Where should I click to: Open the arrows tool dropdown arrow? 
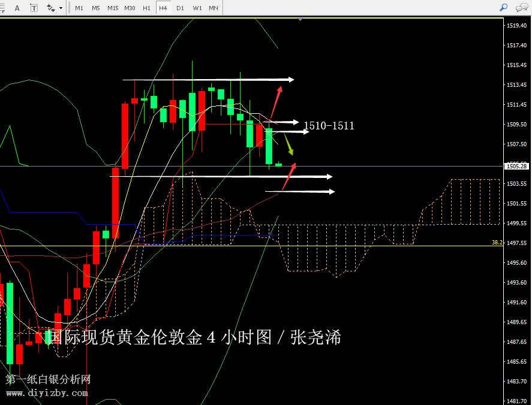pos(61,8)
